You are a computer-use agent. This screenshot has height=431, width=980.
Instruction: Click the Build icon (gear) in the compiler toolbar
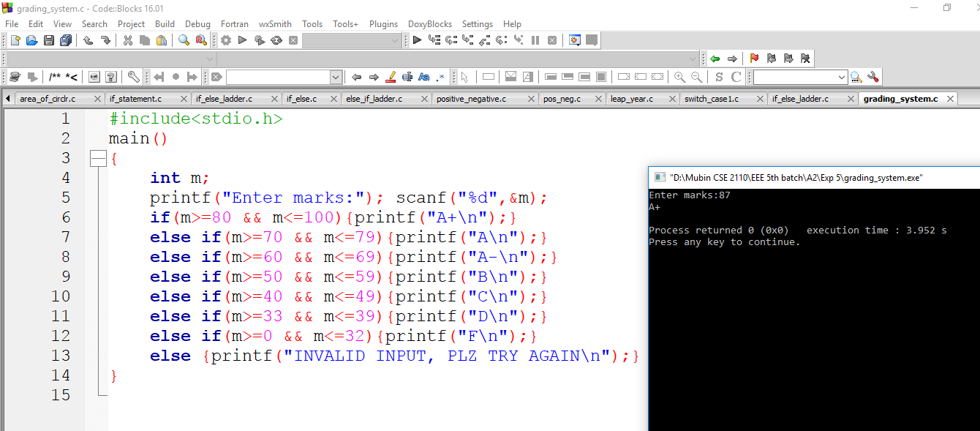[227, 40]
